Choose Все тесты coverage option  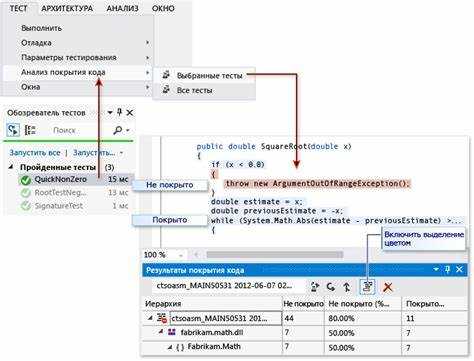coord(194,90)
